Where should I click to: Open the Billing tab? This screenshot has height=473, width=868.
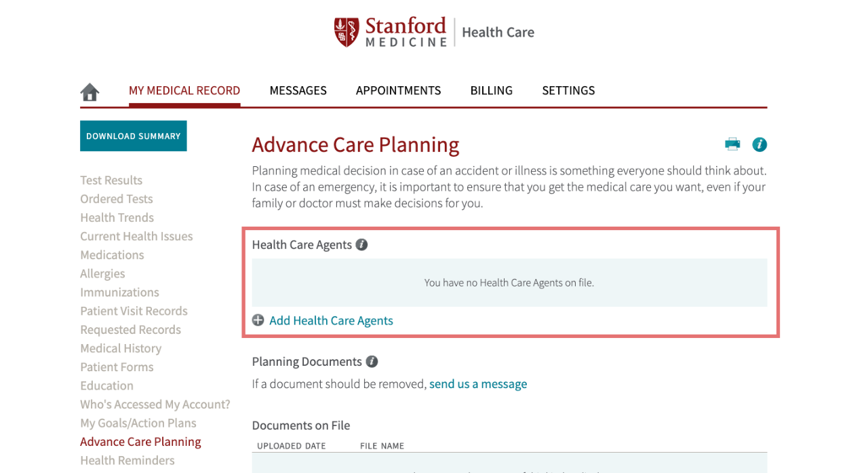point(491,90)
